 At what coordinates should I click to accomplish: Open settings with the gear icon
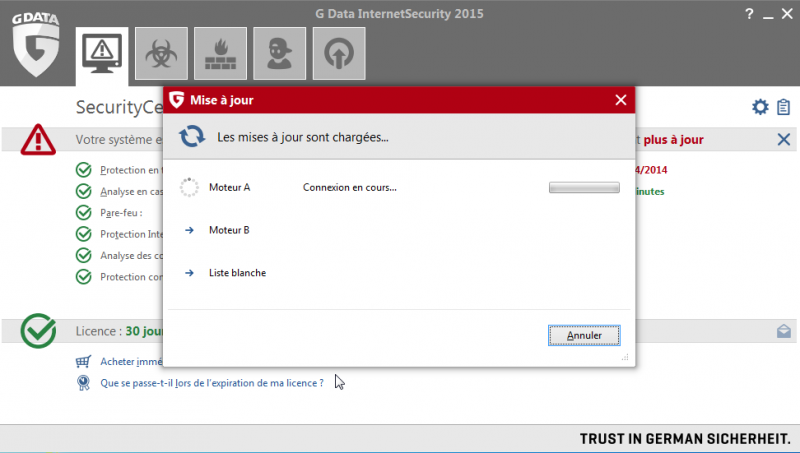(760, 107)
